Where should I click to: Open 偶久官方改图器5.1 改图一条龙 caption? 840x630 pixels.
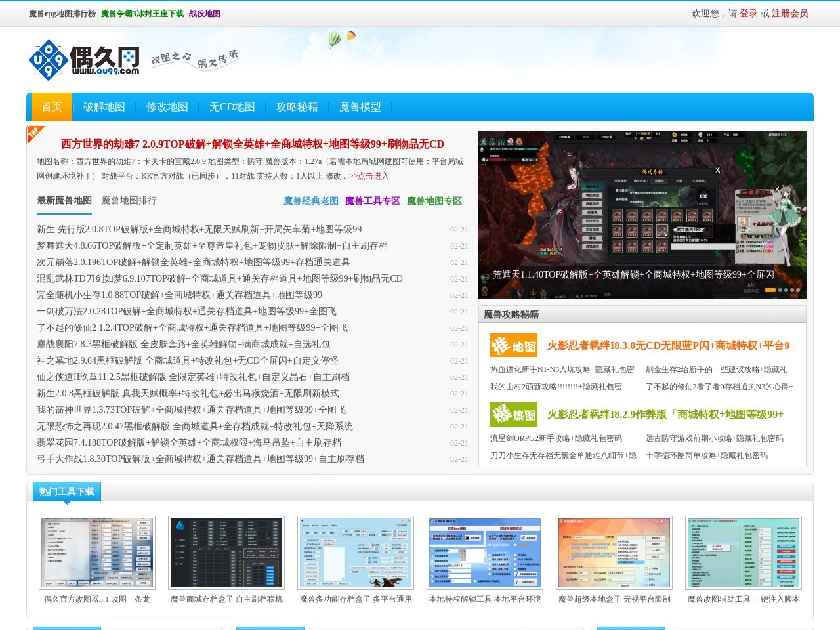click(97, 599)
